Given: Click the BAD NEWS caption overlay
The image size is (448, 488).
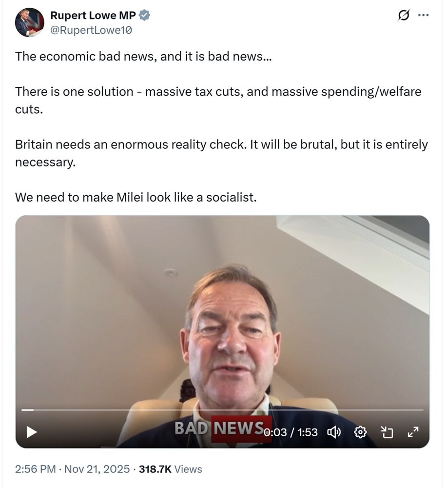Looking at the screenshot, I should click(x=219, y=428).
